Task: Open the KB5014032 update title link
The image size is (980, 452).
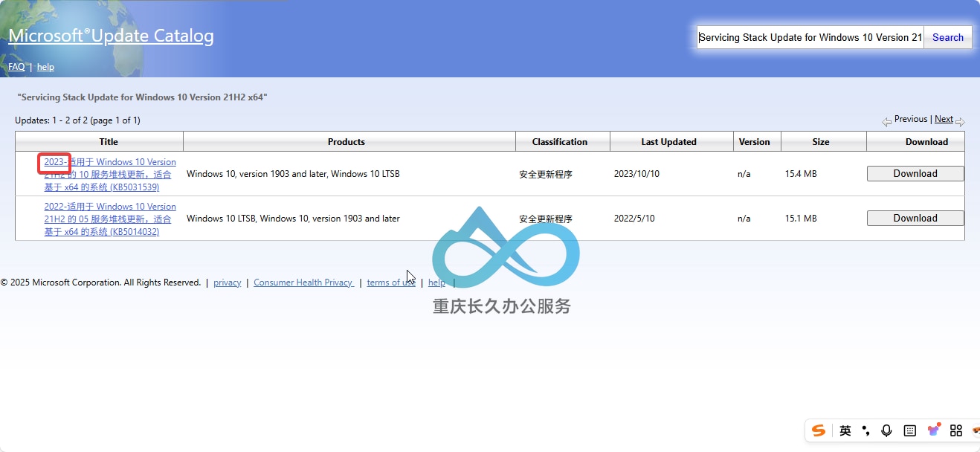Action: (x=110, y=219)
